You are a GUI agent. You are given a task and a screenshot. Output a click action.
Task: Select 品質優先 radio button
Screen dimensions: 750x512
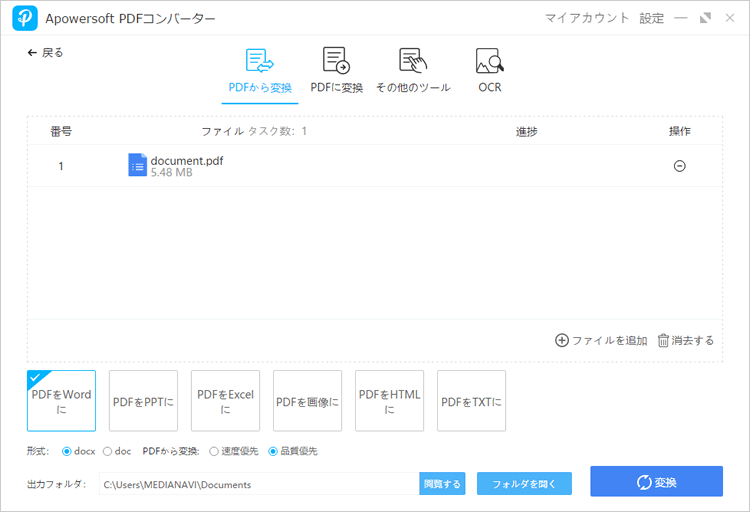(x=273, y=451)
